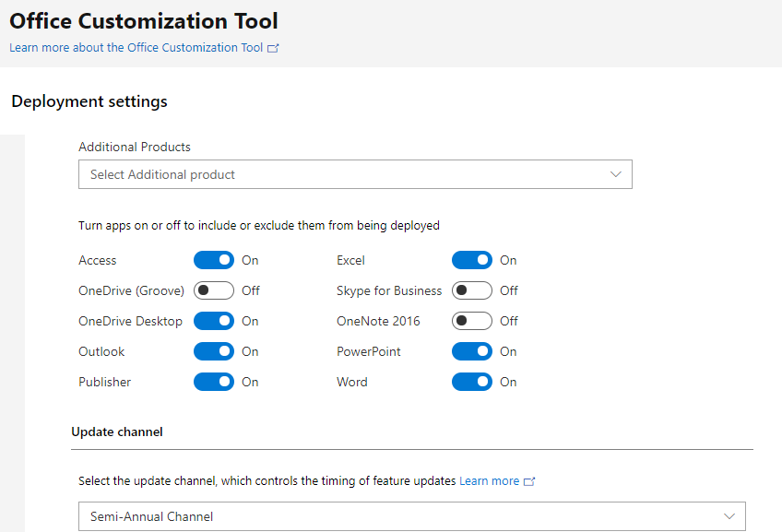
Task: Enable the OneDrive (Groove) toggle
Action: click(x=213, y=290)
